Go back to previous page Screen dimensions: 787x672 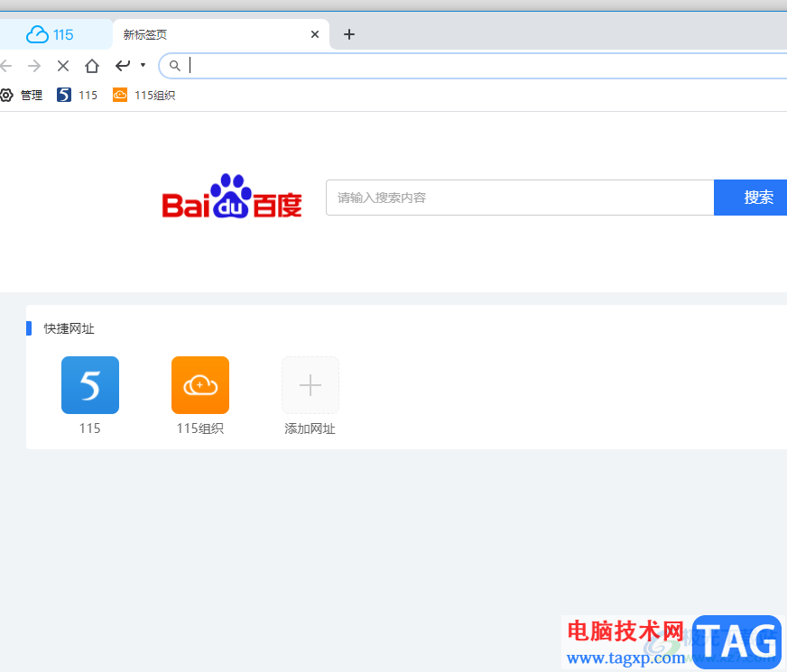point(6,66)
